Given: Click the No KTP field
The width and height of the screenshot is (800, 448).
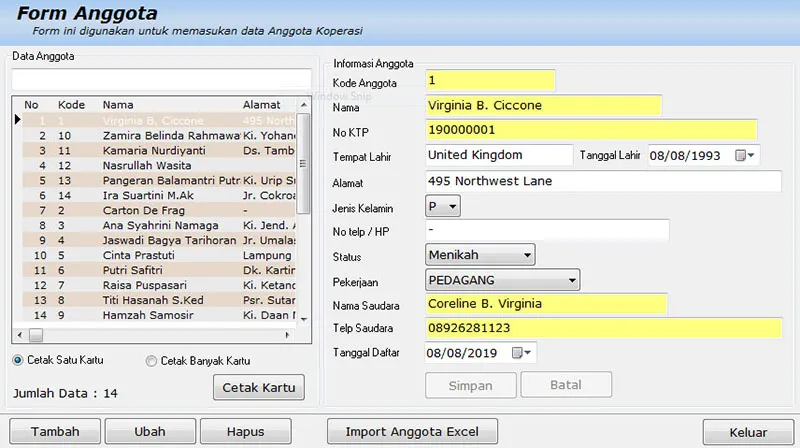Looking at the screenshot, I should [591, 130].
